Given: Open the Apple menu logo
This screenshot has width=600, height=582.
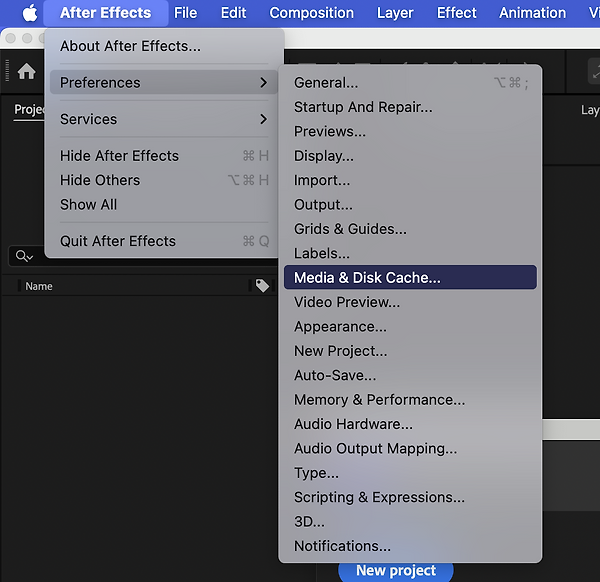Looking at the screenshot, I should tap(30, 13).
